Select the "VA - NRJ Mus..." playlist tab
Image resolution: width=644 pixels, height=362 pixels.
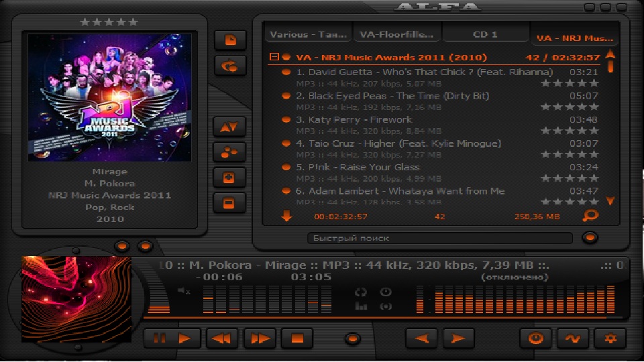tap(575, 38)
